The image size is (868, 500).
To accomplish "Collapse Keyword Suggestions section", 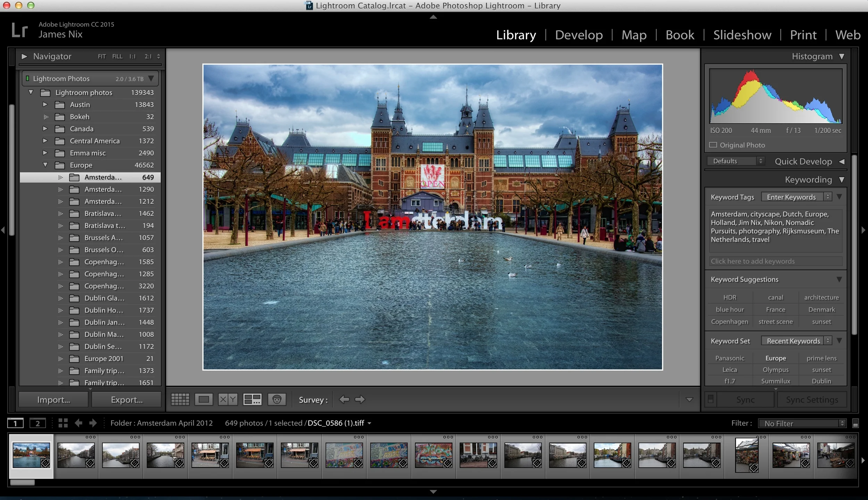I will point(839,279).
